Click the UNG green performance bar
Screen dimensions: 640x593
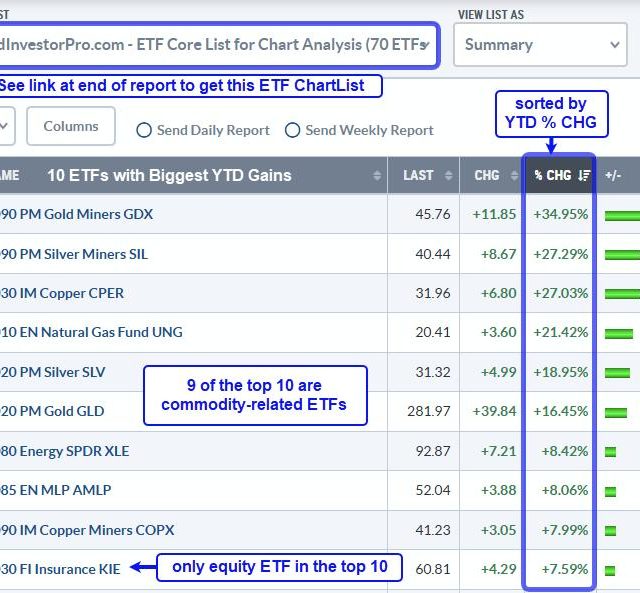pyautogui.click(x=618, y=333)
